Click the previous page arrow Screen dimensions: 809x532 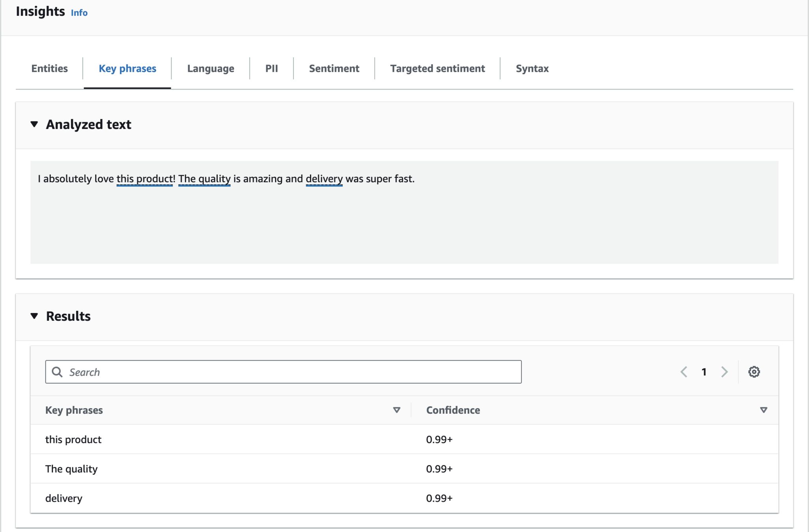coord(684,372)
